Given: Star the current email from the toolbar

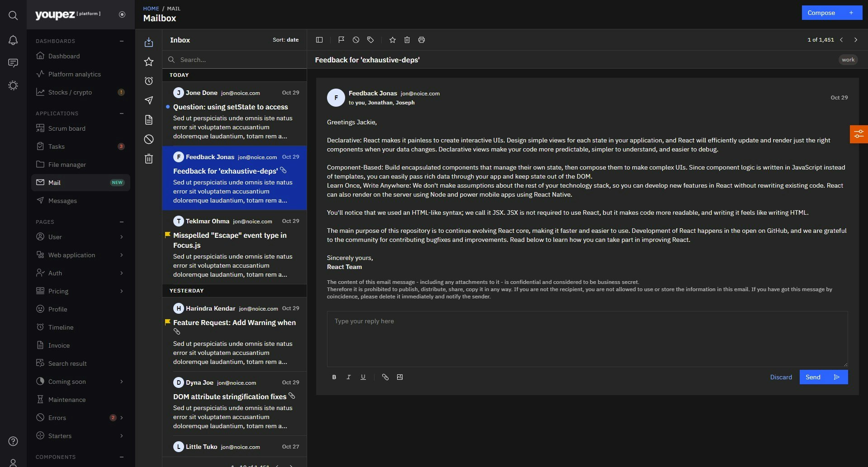Looking at the screenshot, I should click(x=392, y=40).
